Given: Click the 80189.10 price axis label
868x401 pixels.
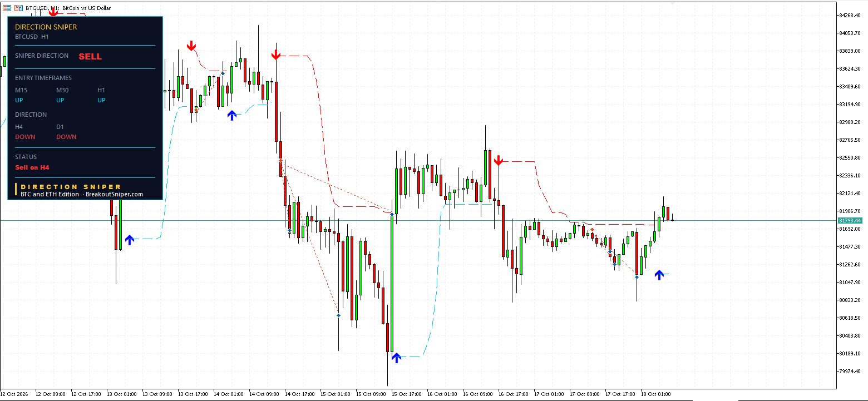Looking at the screenshot, I should click(850, 353).
